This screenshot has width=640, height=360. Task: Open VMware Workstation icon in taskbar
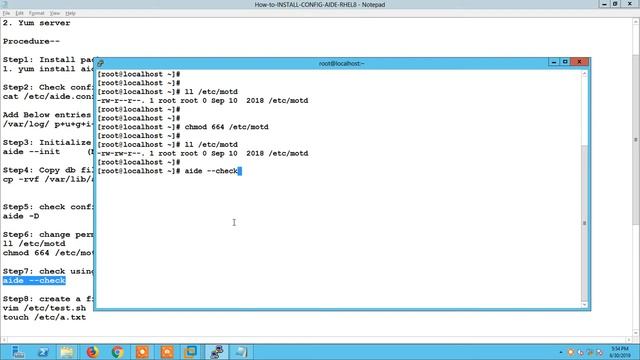point(191,352)
